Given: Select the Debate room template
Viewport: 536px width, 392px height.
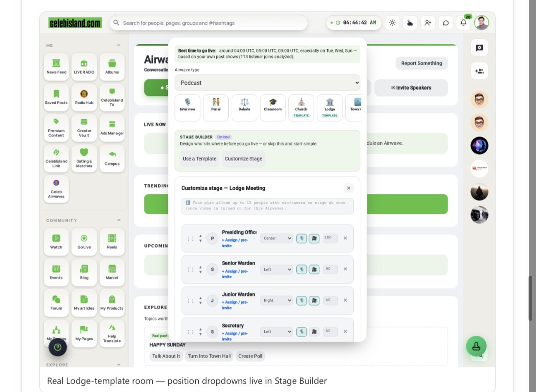Looking at the screenshot, I should [244, 108].
